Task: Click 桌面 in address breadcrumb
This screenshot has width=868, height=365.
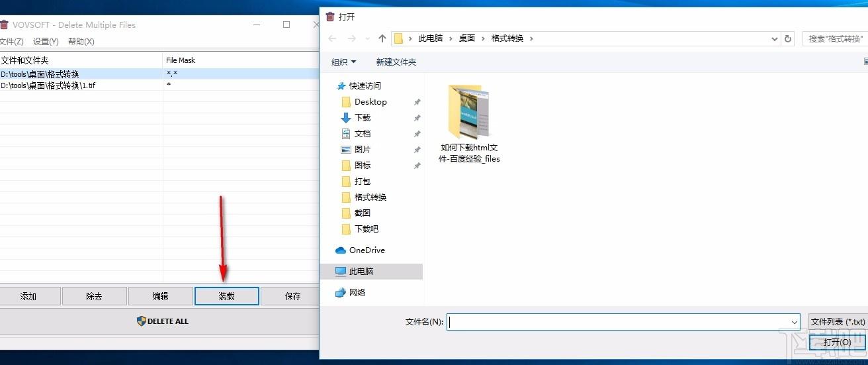Action: point(467,38)
